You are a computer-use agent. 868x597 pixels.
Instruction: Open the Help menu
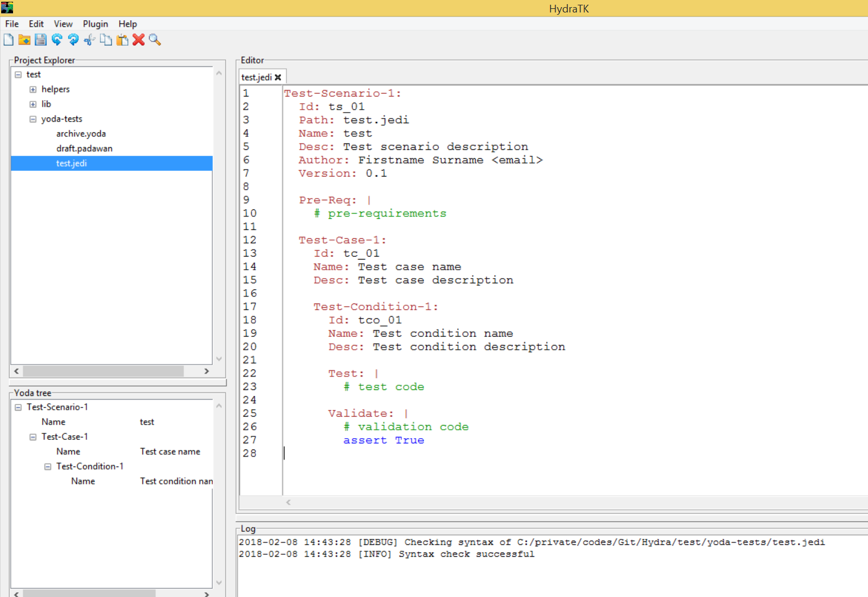[127, 24]
